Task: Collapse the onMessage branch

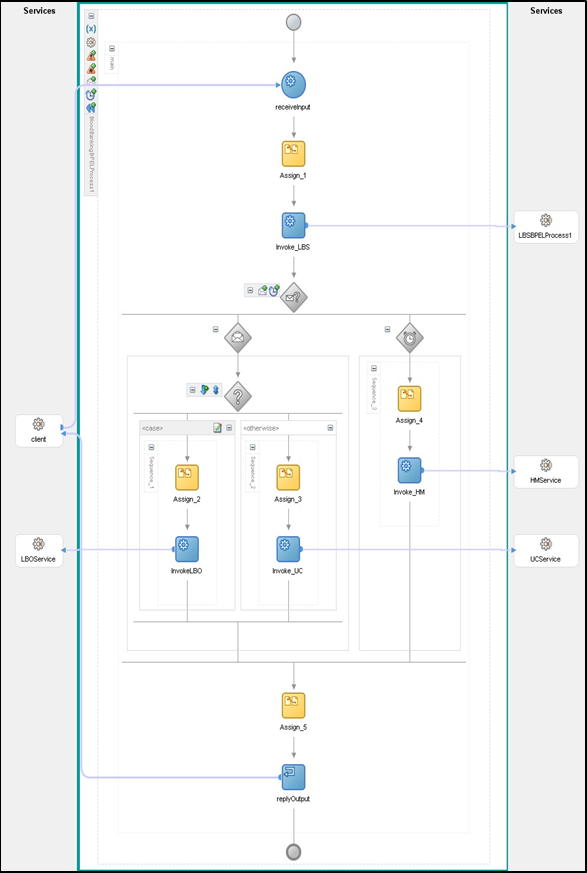Action: tap(216, 330)
